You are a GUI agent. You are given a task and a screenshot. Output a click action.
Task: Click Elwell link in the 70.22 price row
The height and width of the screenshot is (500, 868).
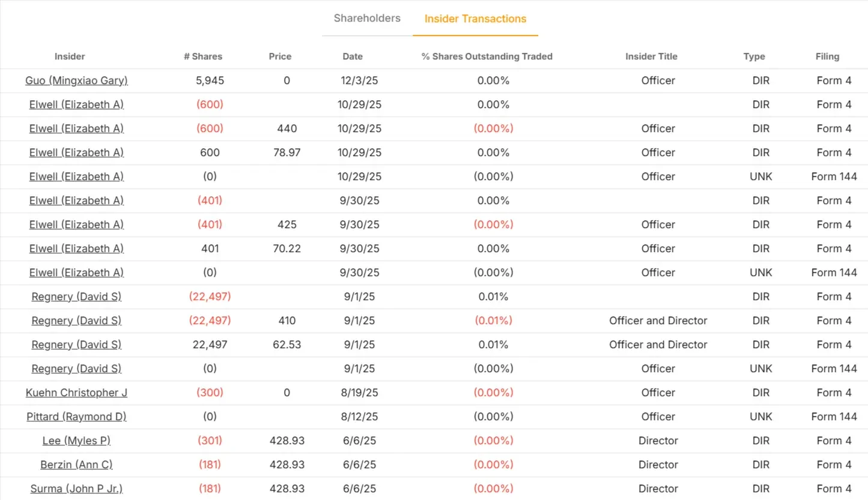pos(76,248)
